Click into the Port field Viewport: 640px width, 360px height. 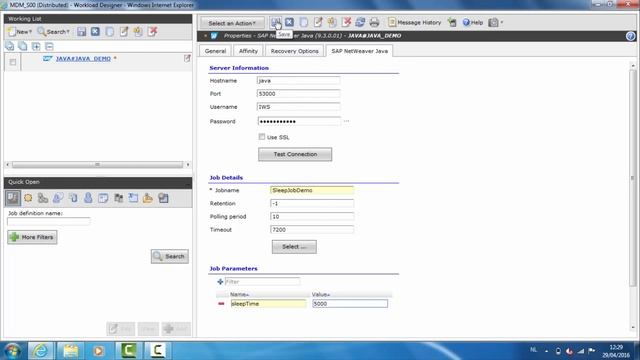[x=298, y=93]
